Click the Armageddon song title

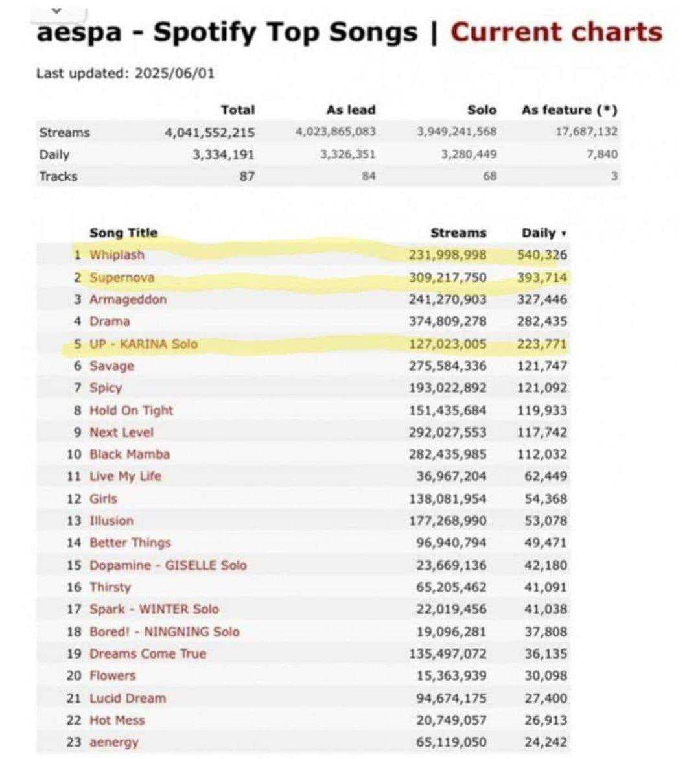[x=128, y=299]
